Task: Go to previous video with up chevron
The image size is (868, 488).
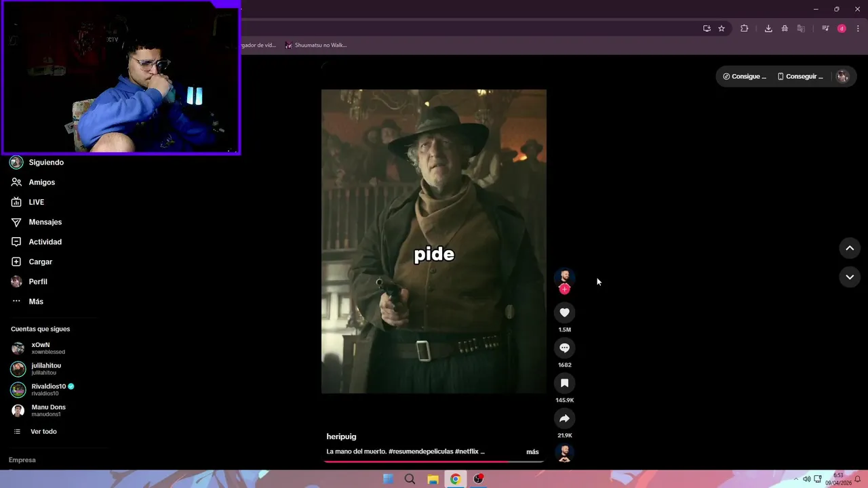Action: pyautogui.click(x=850, y=248)
